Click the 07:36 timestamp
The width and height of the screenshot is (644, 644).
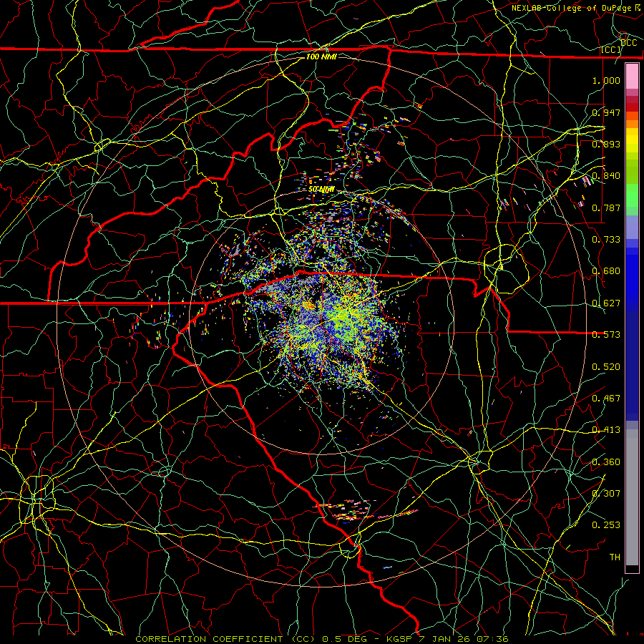492,639
